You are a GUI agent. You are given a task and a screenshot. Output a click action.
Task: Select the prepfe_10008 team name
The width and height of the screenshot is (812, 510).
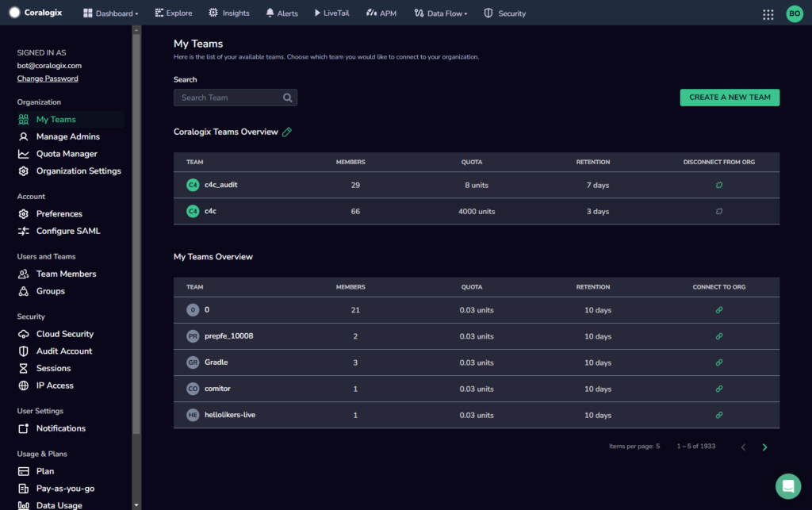point(229,336)
